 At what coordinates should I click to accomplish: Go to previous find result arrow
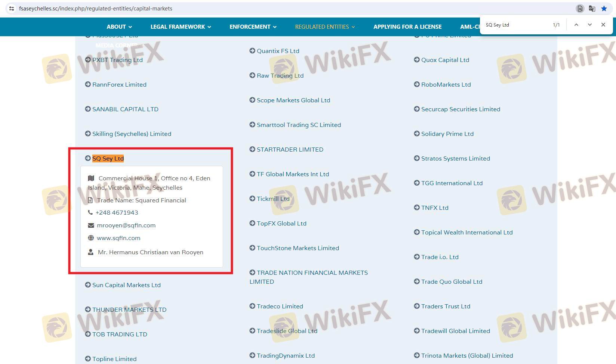[576, 25]
